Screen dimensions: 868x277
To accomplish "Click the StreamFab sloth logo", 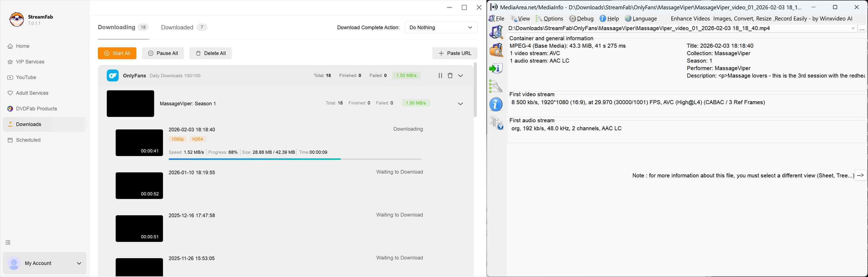I will point(16,20).
